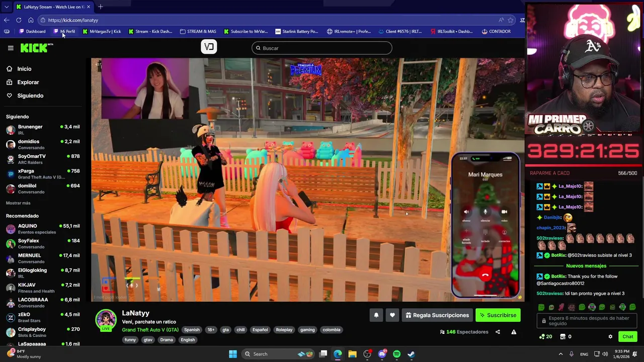The image size is (644, 362).
Task: Open Spotify from the taskbar
Action: 396,354
